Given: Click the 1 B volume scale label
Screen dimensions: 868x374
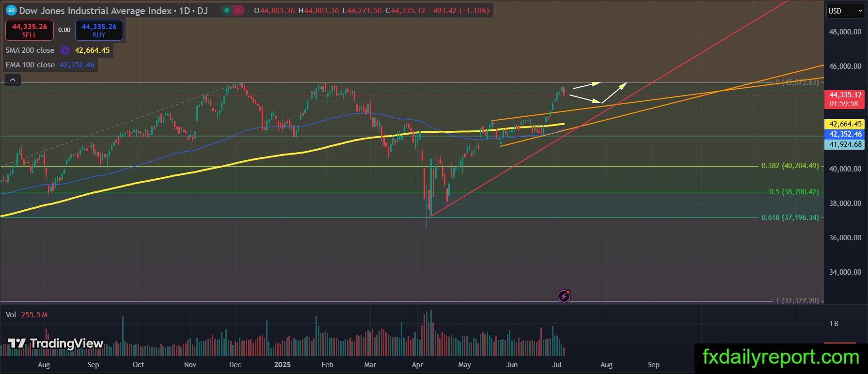Looking at the screenshot, I should point(834,324).
